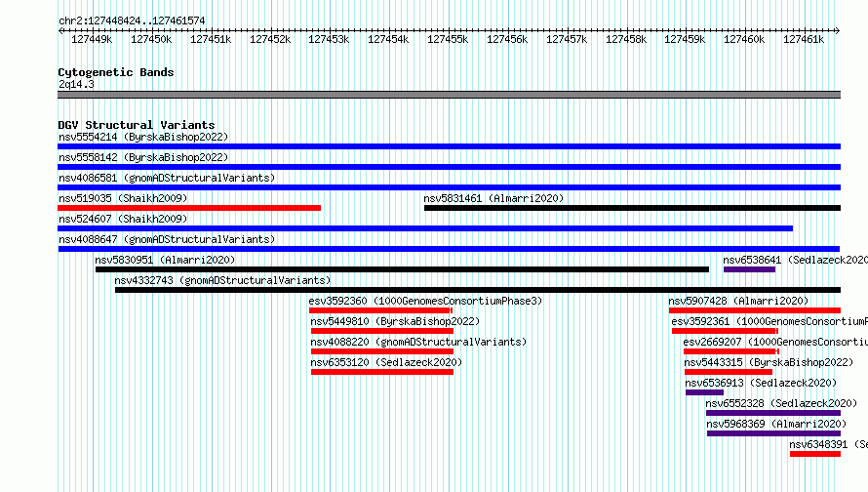The width and height of the screenshot is (868, 492).
Task: Click the red bar of nsv6353120
Action: (382, 372)
